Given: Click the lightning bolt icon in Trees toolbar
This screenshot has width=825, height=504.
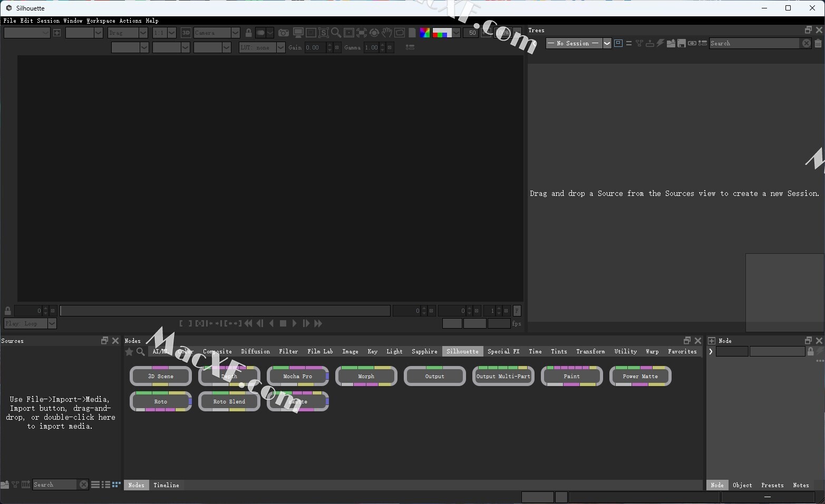Looking at the screenshot, I should point(660,43).
